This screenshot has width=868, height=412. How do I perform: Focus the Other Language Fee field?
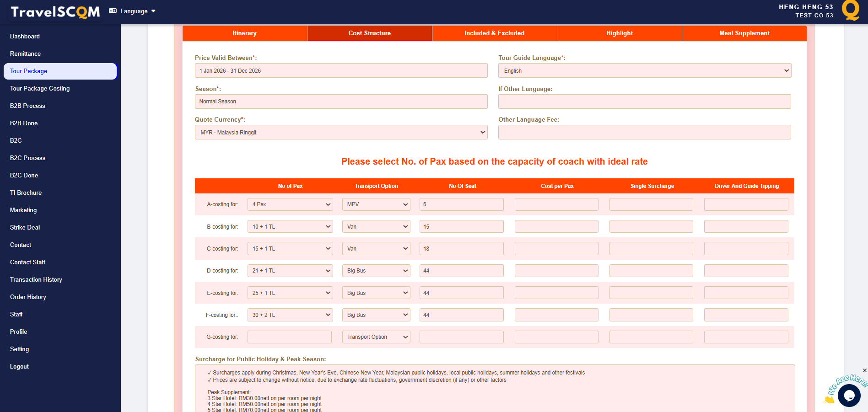[644, 132]
